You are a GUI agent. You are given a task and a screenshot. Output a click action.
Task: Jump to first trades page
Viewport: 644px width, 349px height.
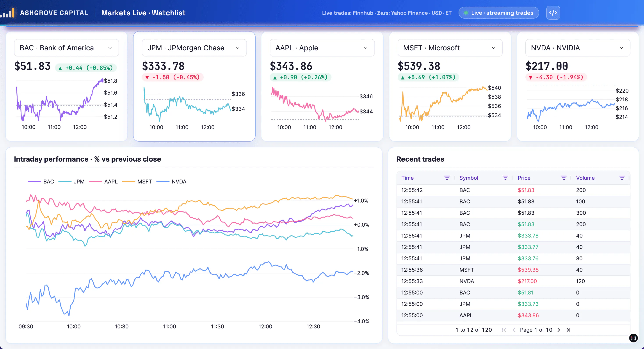point(504,330)
